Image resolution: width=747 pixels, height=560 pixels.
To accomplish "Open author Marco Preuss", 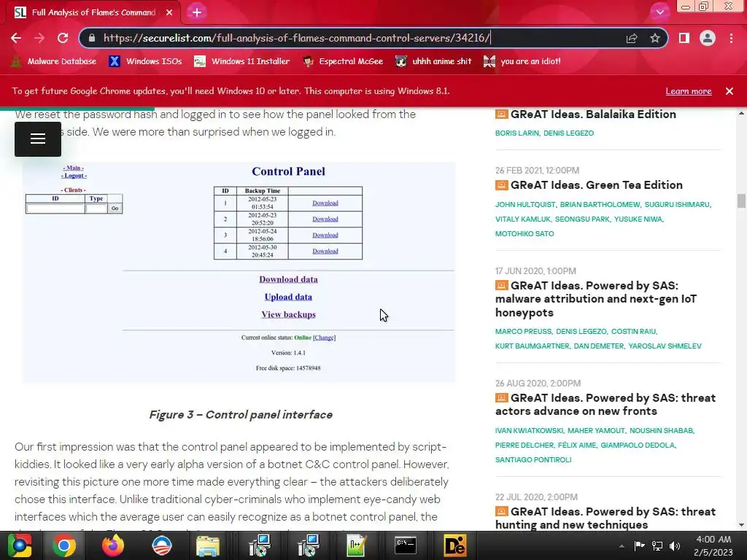I will click(523, 332).
